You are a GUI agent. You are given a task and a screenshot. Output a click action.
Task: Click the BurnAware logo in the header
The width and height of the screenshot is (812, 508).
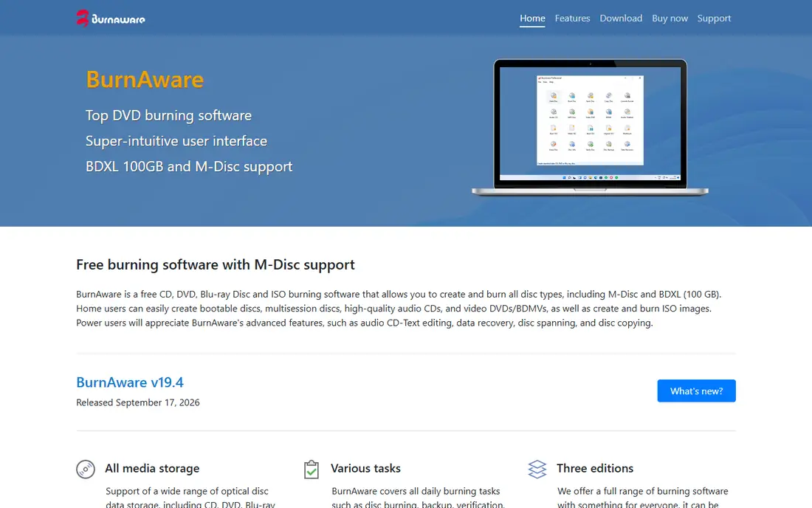point(111,18)
